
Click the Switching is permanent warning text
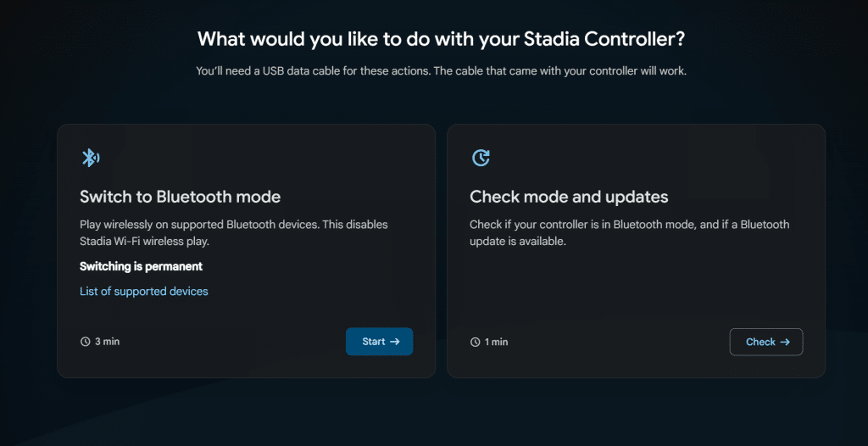click(141, 266)
